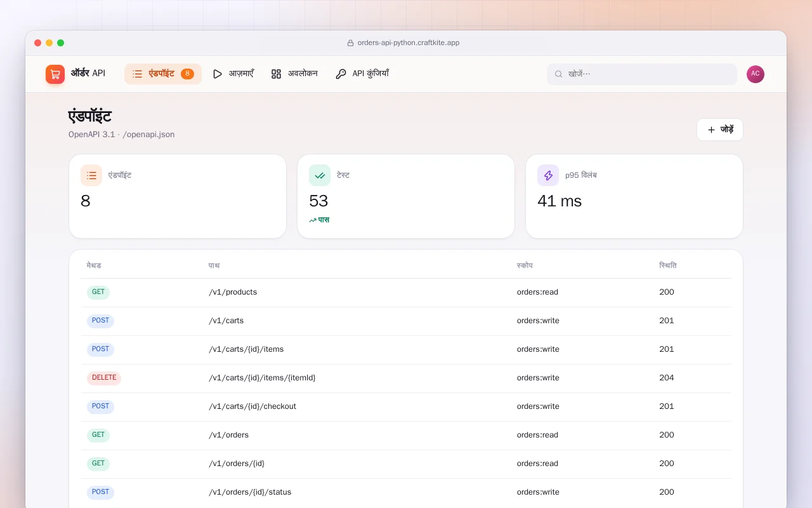
Task: Click orders:read scope in /v1/products row
Action: click(537, 292)
